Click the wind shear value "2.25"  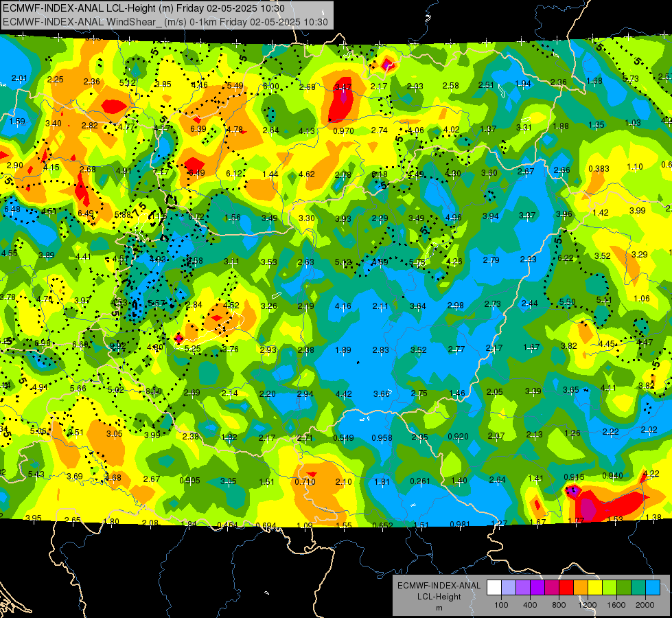click(x=56, y=80)
